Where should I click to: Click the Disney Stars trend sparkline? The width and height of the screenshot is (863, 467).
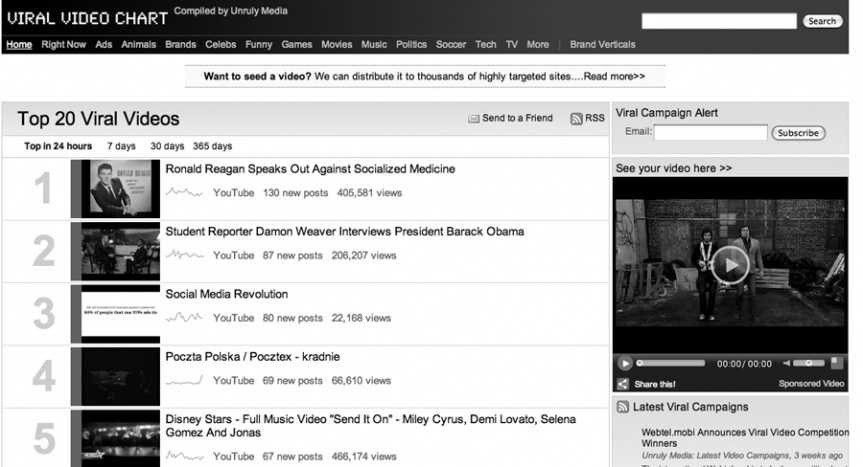click(184, 456)
